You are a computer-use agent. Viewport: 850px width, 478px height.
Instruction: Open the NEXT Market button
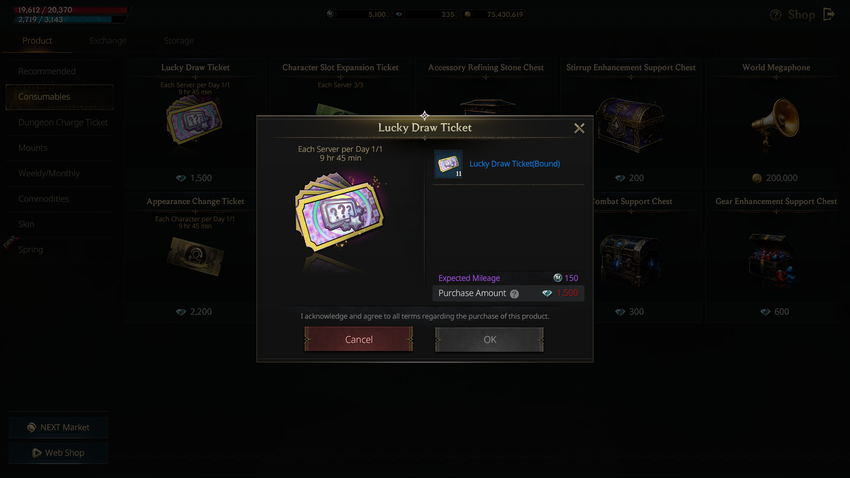tap(58, 427)
